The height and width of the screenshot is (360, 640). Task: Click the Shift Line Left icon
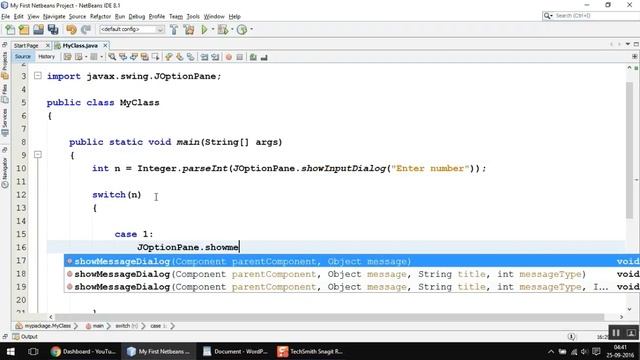coord(204,57)
